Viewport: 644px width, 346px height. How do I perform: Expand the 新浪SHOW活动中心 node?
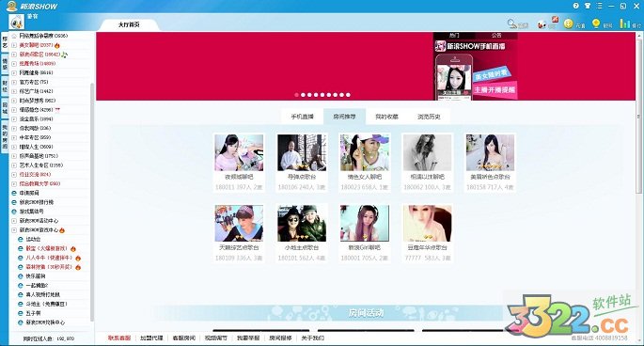point(14,221)
